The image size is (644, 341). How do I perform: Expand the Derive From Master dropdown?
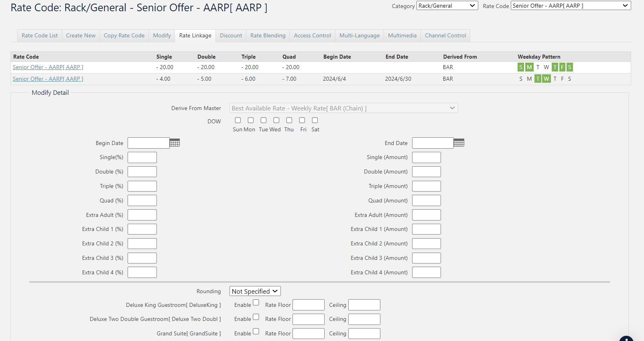coord(343,108)
